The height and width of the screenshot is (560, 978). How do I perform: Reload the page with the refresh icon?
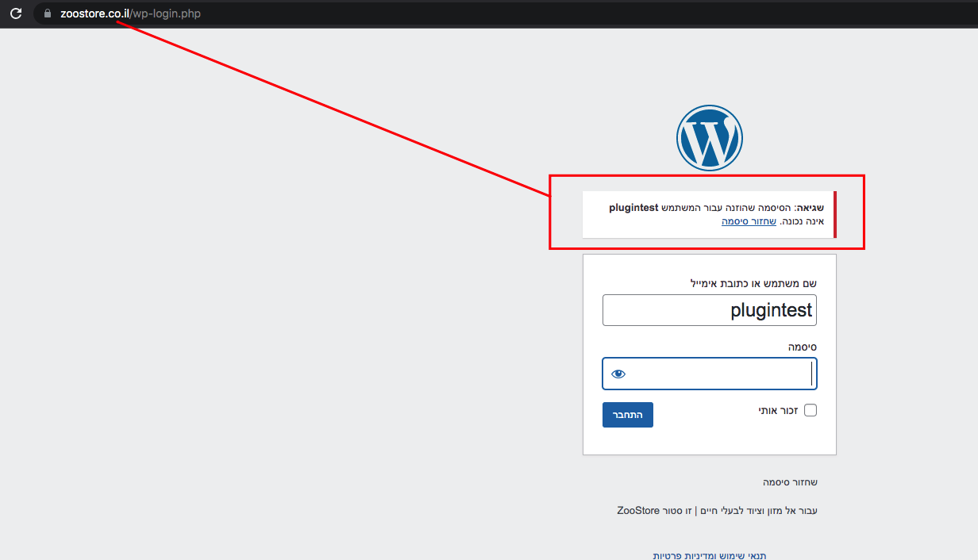pos(15,13)
